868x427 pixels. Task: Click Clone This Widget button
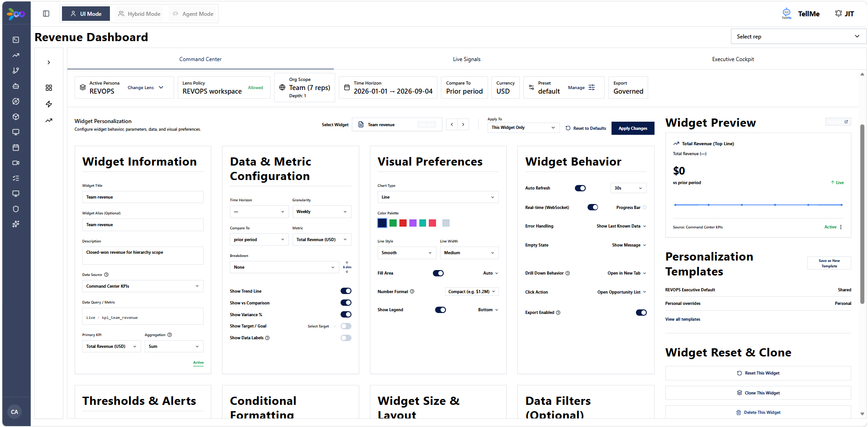pyautogui.click(x=758, y=393)
